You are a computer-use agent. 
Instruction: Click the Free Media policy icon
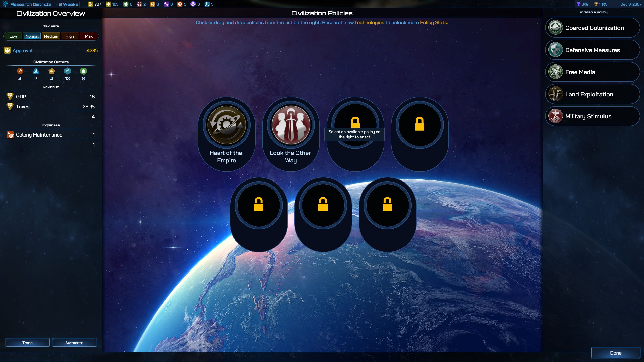click(x=555, y=72)
